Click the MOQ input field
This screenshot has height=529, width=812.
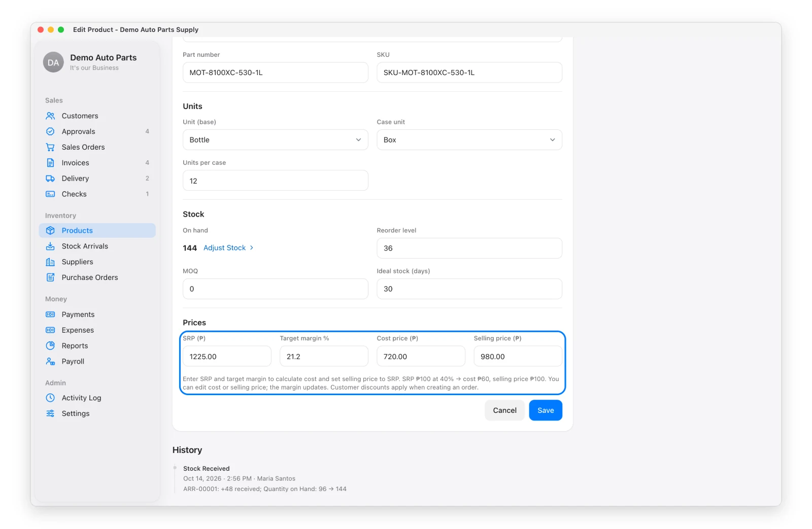point(276,289)
